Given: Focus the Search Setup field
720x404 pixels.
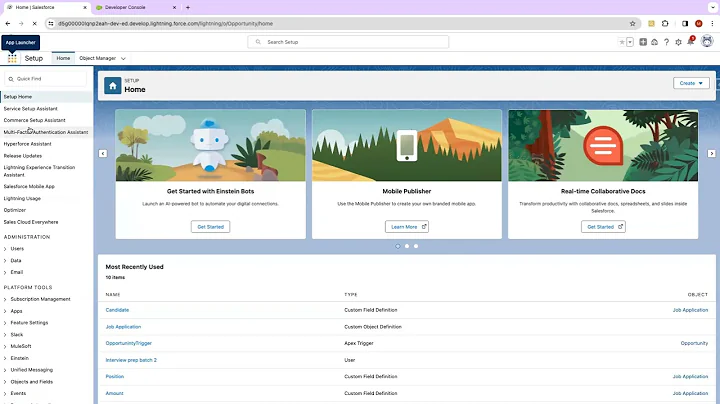Looking at the screenshot, I should (x=348, y=42).
